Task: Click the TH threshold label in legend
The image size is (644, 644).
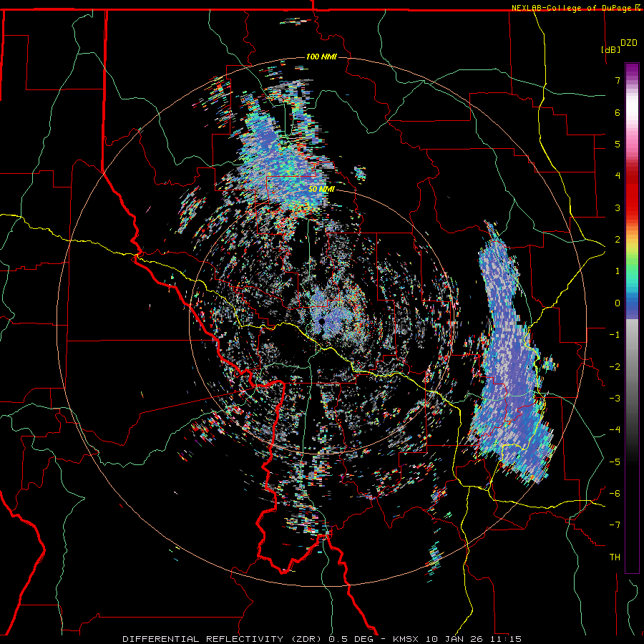Action: click(615, 557)
